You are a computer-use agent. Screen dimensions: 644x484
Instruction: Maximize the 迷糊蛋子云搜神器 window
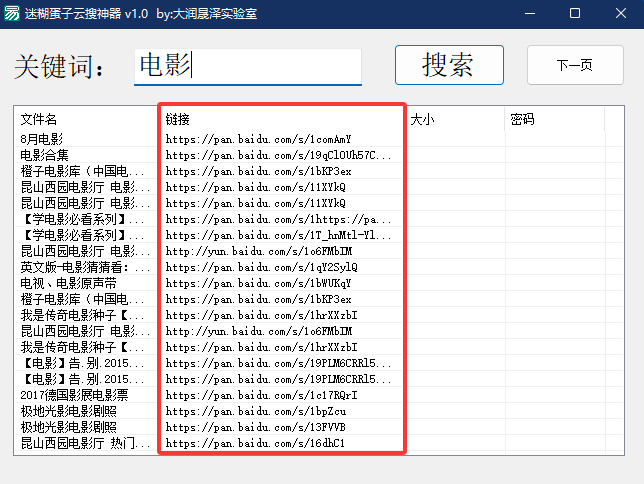575,14
